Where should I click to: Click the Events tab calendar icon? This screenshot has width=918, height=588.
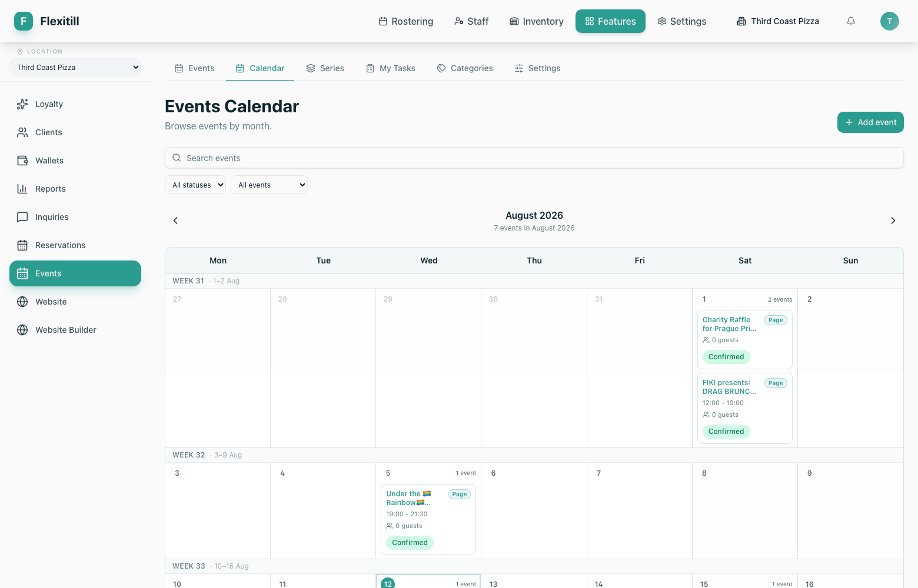point(179,68)
